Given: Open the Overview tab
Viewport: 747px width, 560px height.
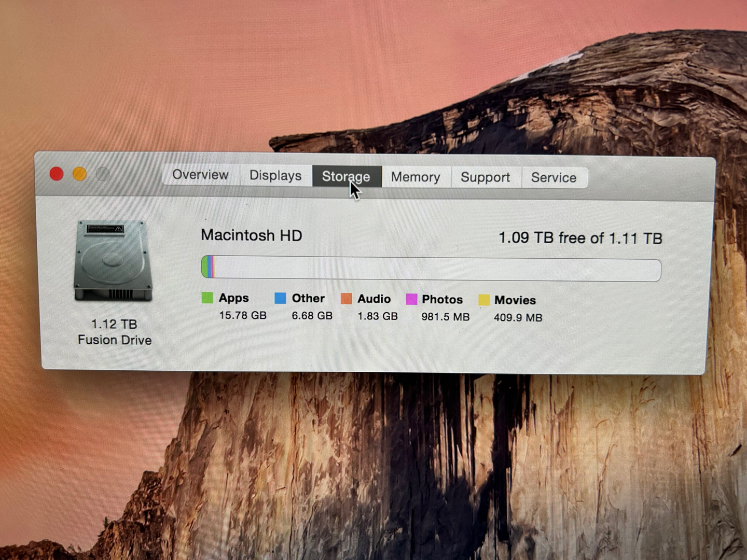Looking at the screenshot, I should (200, 175).
